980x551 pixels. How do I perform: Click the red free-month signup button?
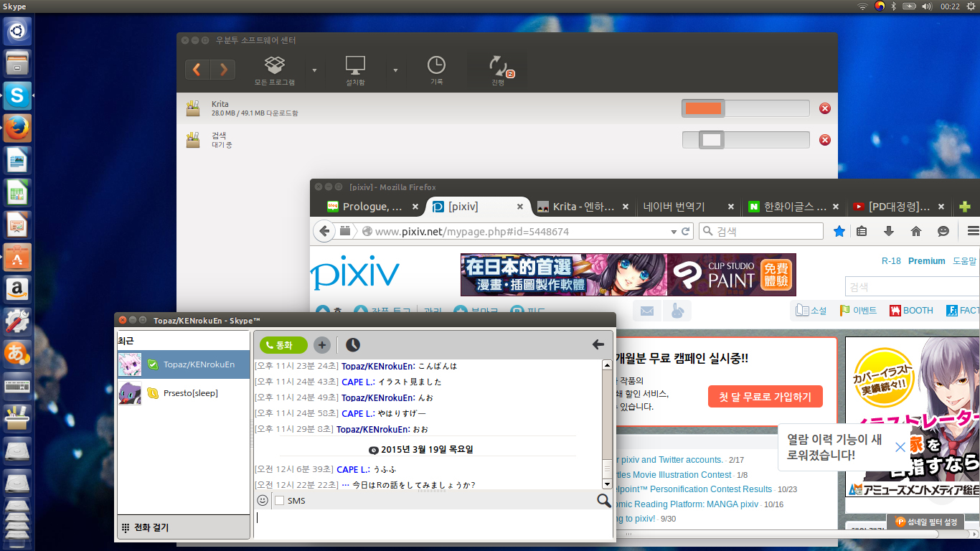pyautogui.click(x=765, y=397)
